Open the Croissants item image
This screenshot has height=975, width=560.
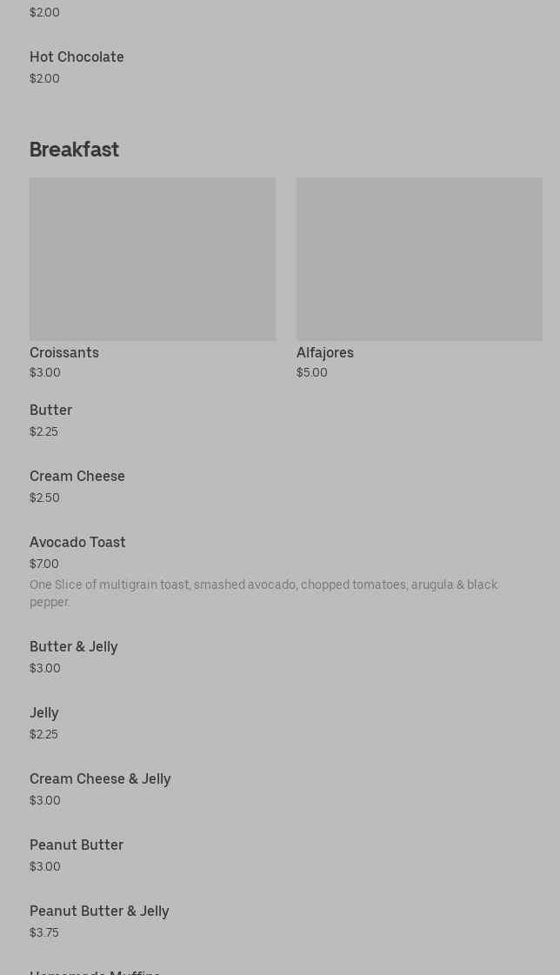(x=152, y=258)
